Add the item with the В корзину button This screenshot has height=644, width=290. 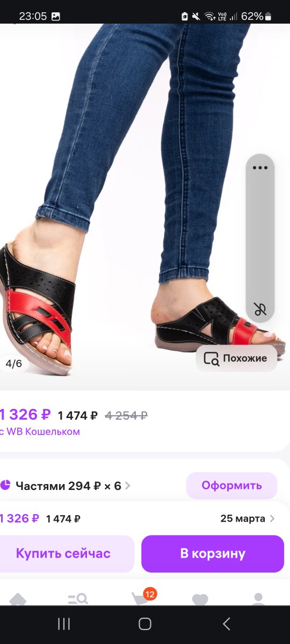click(213, 553)
